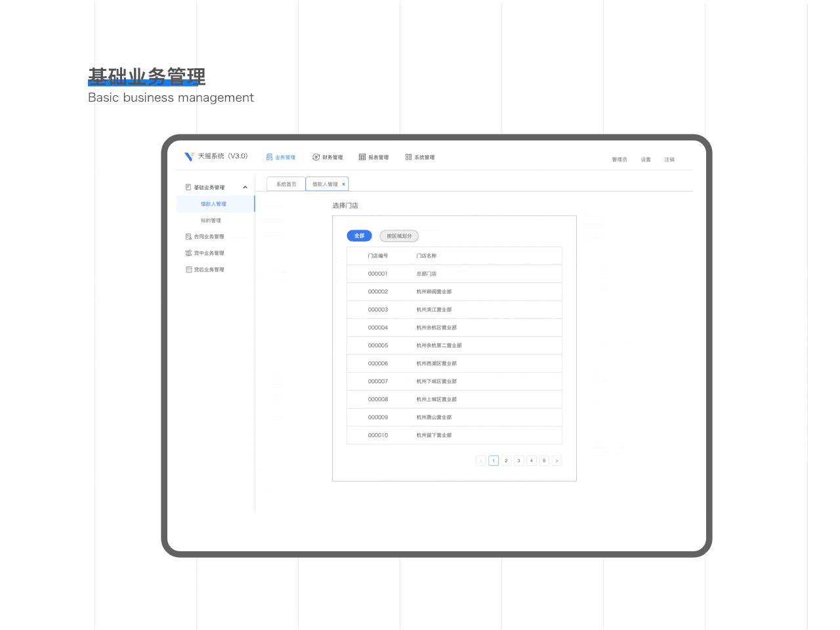Image resolution: width=840 pixels, height=630 pixels.
Task: Select store 杭州萧山营业部
Action: tap(434, 417)
